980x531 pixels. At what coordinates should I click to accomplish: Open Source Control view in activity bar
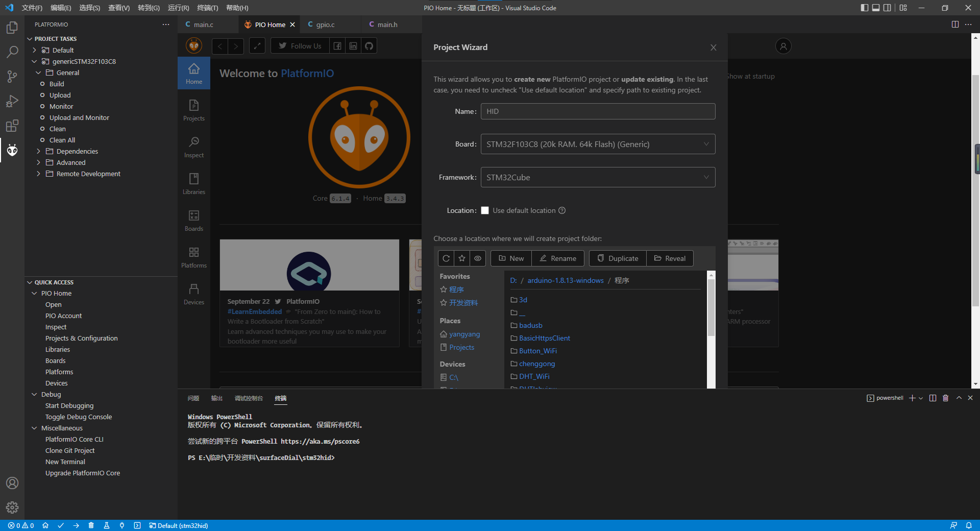pyautogui.click(x=12, y=77)
